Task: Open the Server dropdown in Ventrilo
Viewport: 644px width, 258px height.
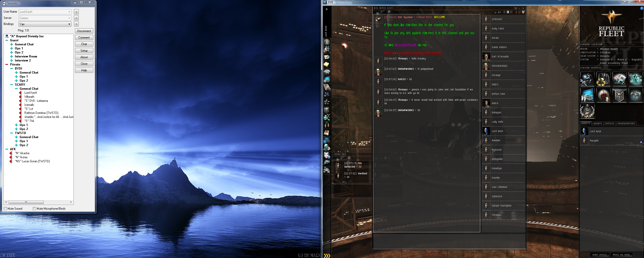Action: (45, 18)
